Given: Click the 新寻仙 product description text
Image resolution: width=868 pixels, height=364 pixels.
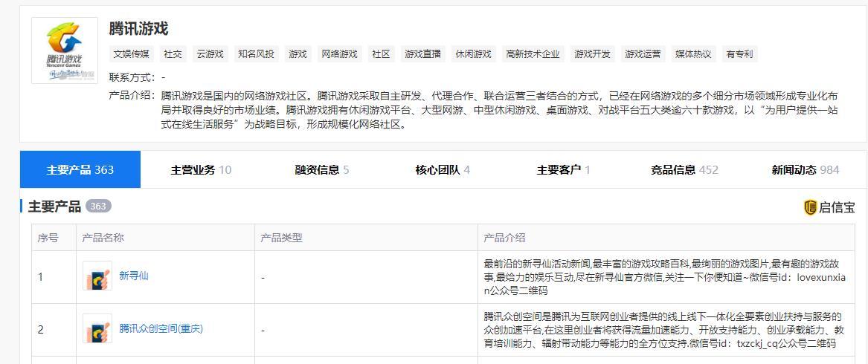Looking at the screenshot, I should click(x=665, y=276).
